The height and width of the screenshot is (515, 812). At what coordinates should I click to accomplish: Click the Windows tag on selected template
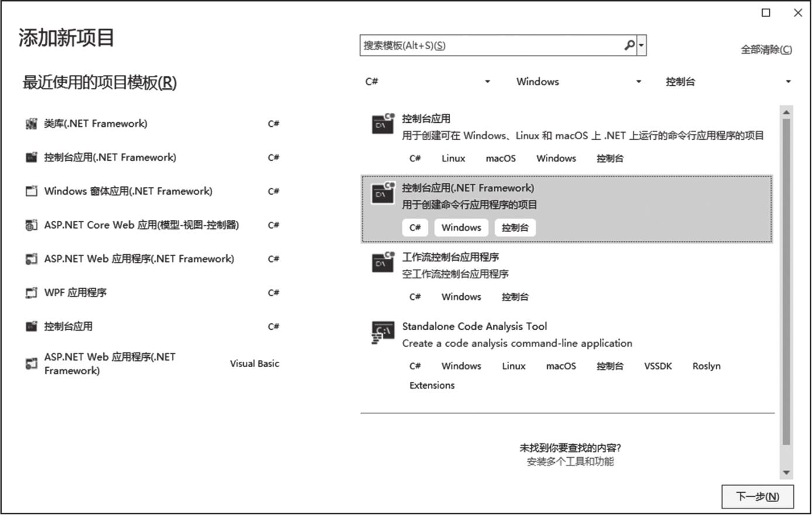[x=461, y=228]
